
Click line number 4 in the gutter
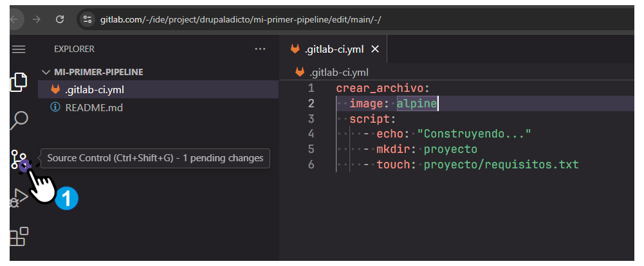pyautogui.click(x=311, y=134)
